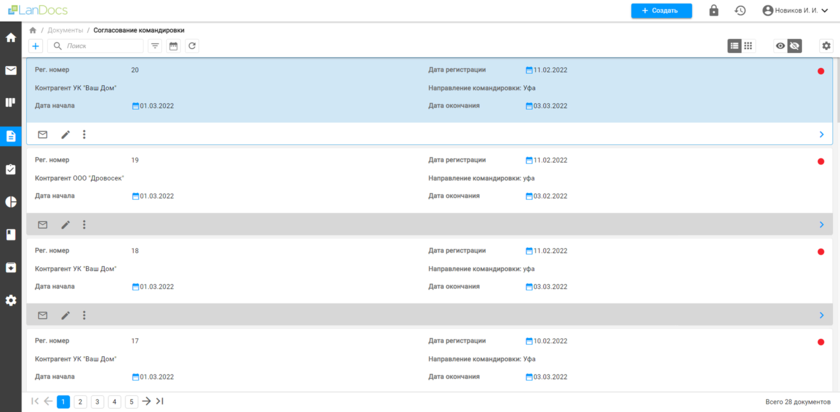Refresh the document list

point(192,46)
